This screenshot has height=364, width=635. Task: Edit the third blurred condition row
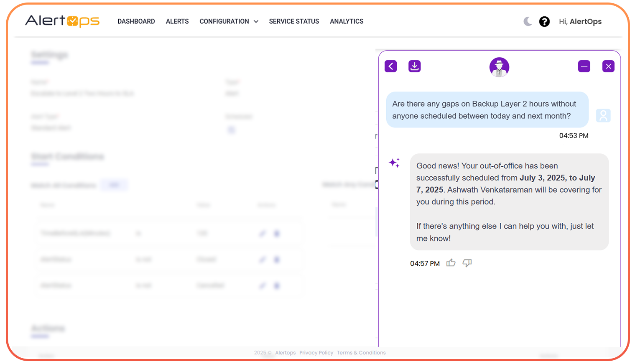click(263, 285)
